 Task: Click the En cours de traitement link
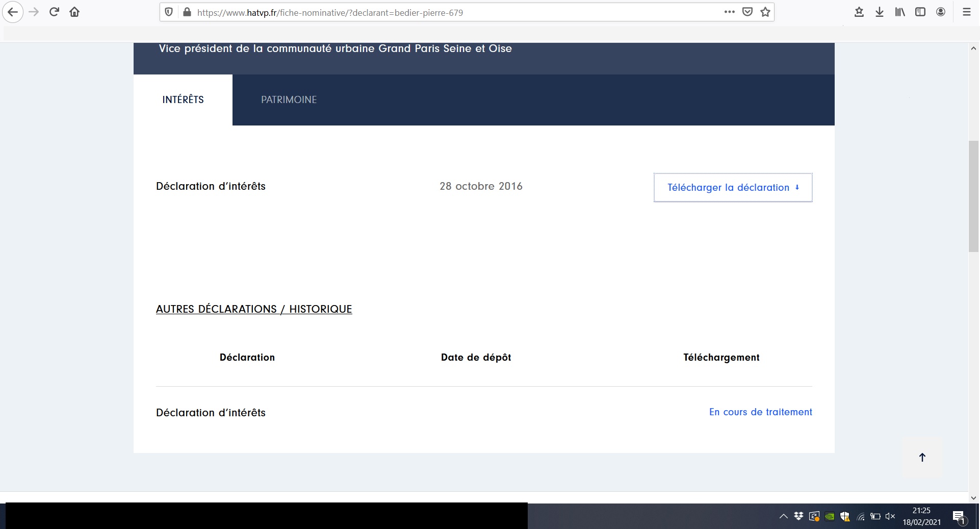coord(761,412)
